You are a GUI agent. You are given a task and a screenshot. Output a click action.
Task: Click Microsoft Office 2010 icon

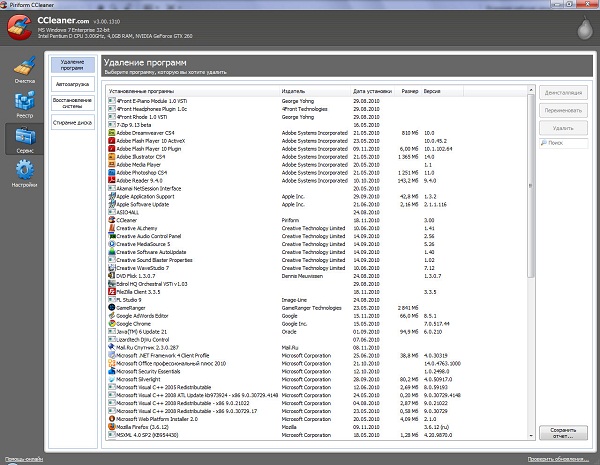pos(111,364)
